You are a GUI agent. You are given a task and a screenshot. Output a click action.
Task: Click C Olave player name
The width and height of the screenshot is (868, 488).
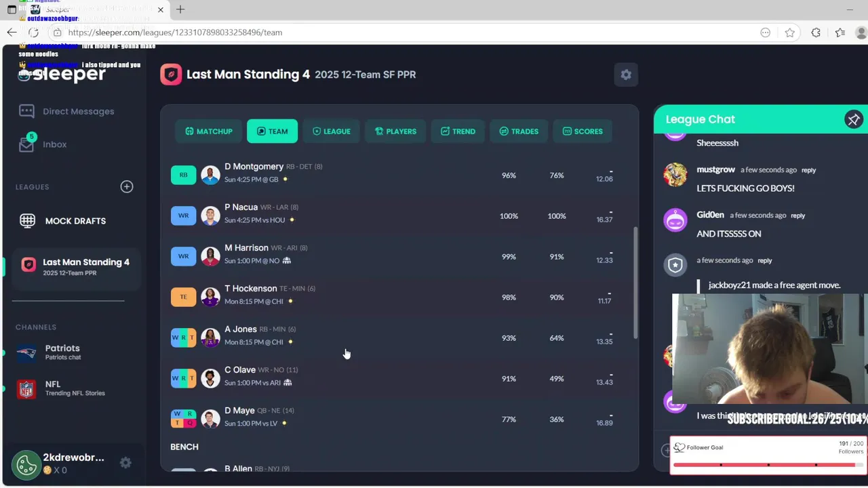[240, 370]
